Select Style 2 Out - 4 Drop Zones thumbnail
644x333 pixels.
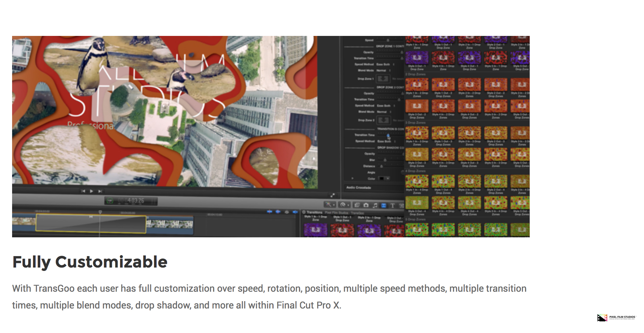[495, 181]
